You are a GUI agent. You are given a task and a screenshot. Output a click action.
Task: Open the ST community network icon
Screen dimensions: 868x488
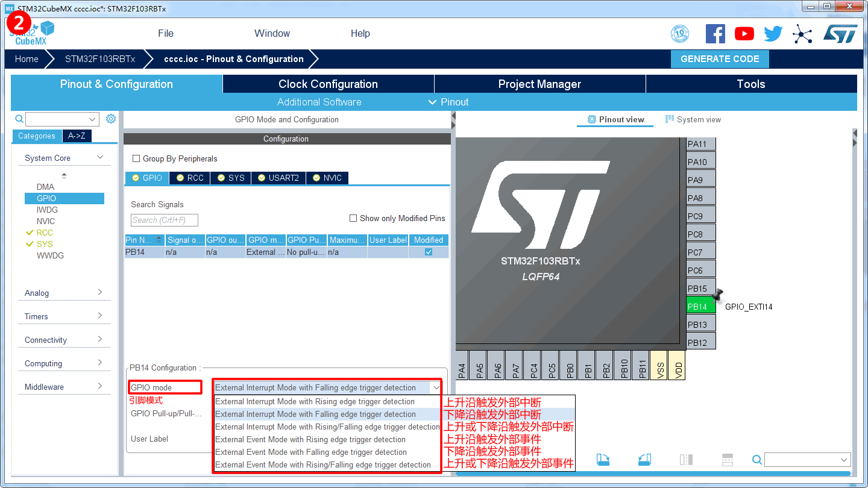click(x=802, y=34)
